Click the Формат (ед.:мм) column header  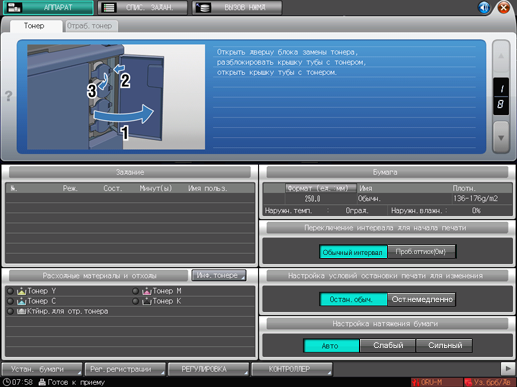point(321,188)
